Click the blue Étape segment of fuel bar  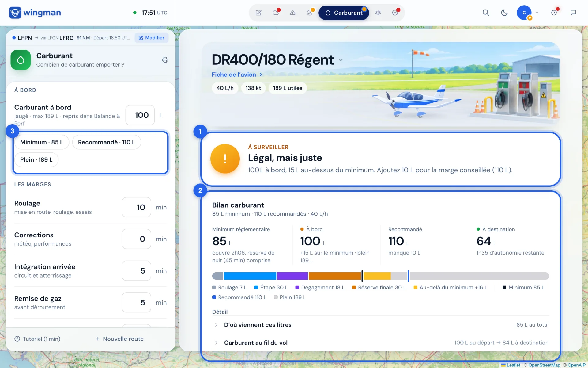coord(250,276)
